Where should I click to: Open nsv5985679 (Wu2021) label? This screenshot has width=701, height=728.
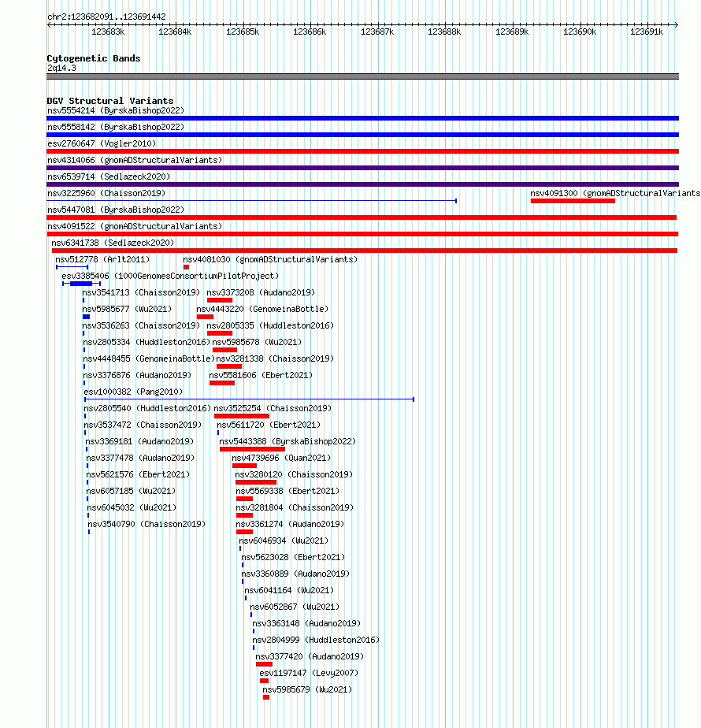tap(307, 690)
